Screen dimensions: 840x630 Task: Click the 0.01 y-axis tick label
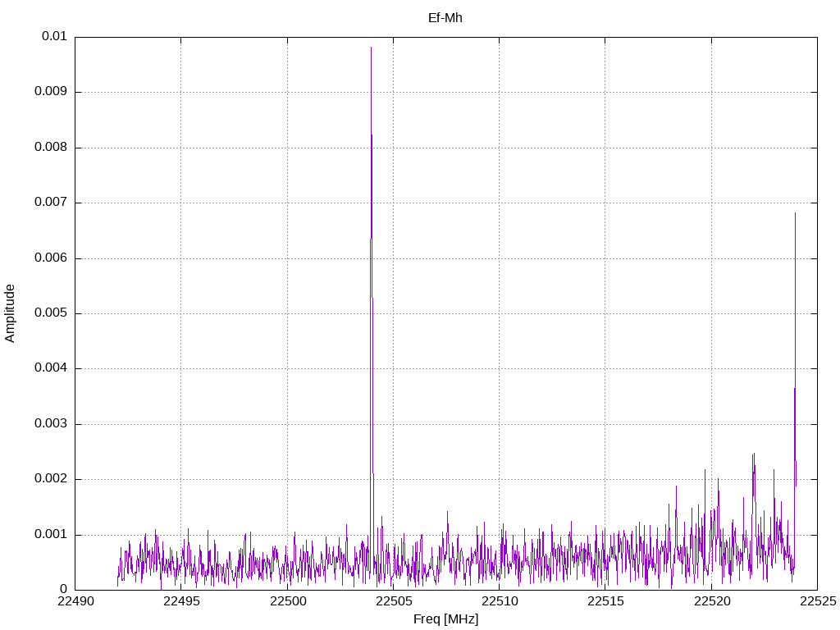point(54,37)
